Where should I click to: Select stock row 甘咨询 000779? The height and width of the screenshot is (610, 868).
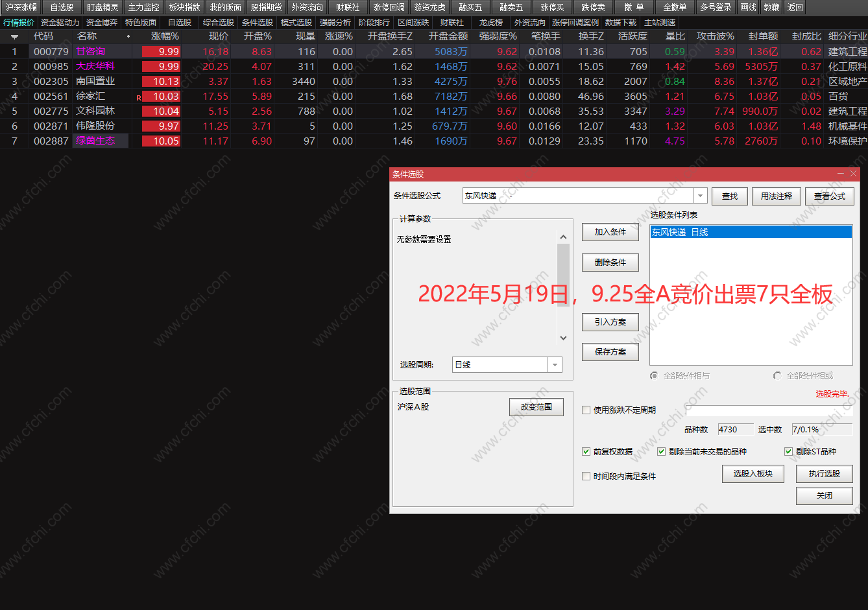(434, 51)
